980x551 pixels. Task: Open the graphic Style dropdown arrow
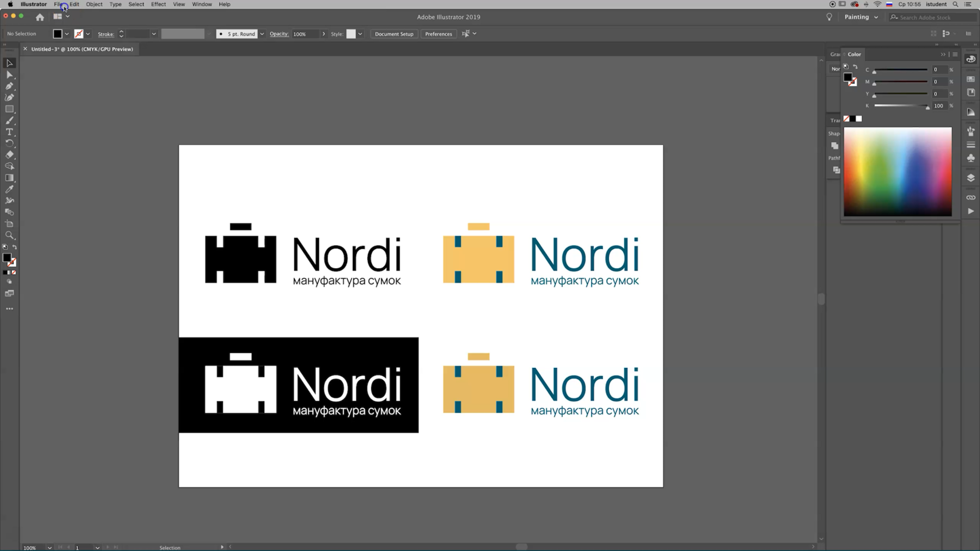[360, 34]
